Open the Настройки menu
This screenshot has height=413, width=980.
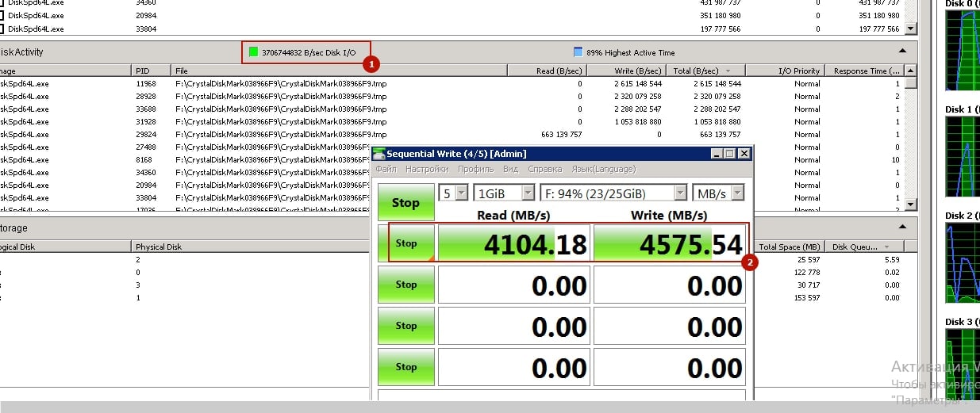427,169
